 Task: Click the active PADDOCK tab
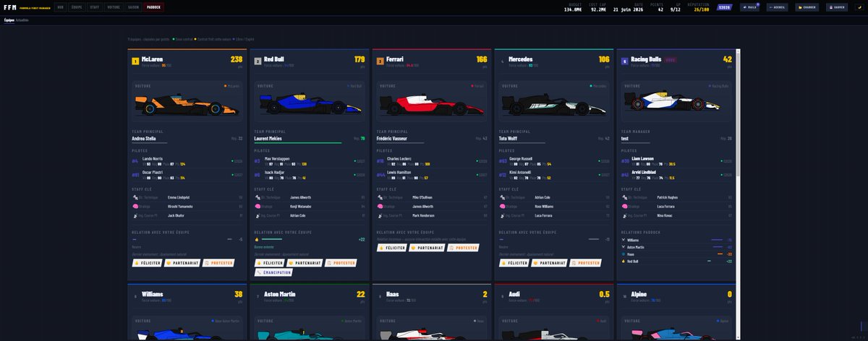pyautogui.click(x=154, y=7)
